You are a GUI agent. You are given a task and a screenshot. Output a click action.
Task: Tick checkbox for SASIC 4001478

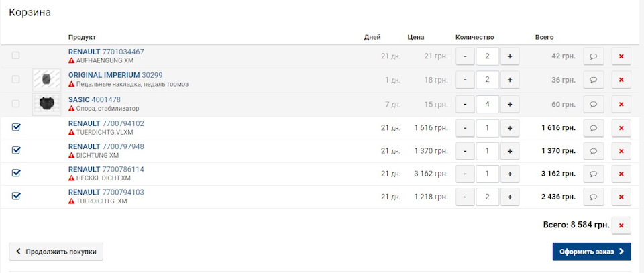tap(15, 104)
